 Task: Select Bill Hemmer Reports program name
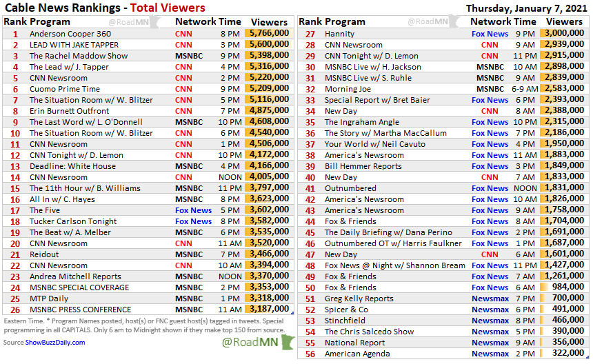363,166
